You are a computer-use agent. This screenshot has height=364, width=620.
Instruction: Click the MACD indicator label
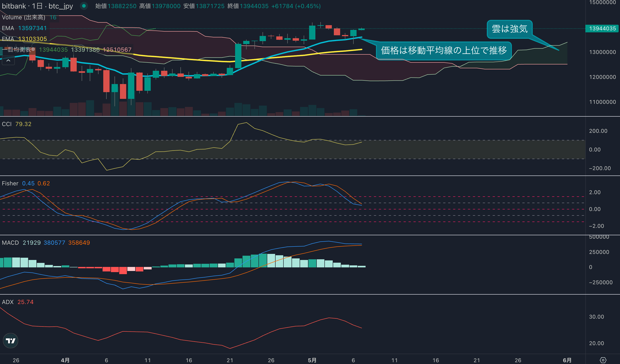(10, 243)
